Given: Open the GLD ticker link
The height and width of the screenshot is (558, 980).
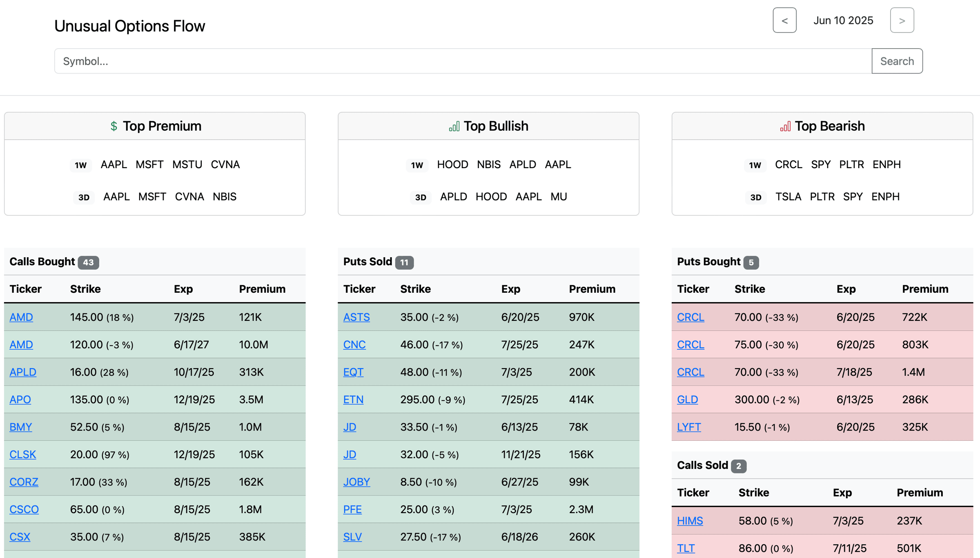Looking at the screenshot, I should click(x=687, y=399).
